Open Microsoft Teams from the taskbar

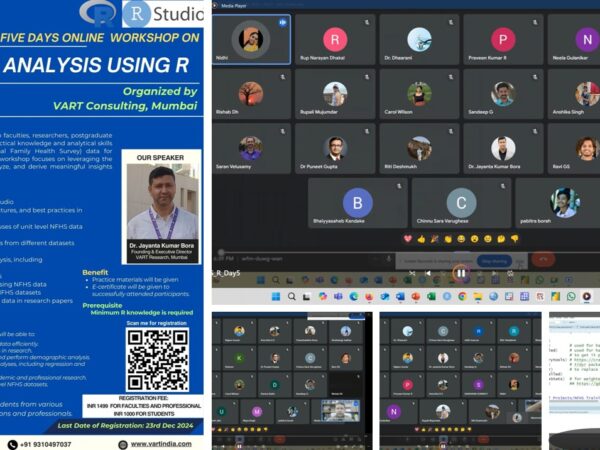coord(338,297)
